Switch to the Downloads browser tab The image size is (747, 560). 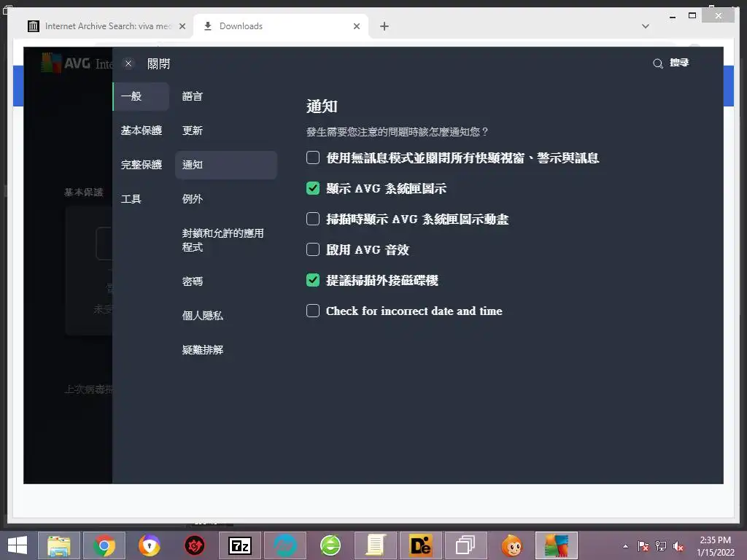pos(281,26)
